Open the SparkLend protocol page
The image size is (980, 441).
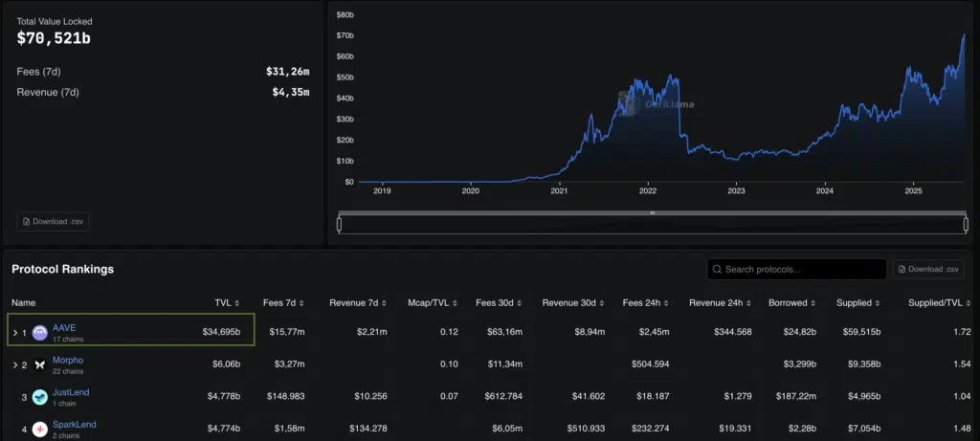tap(74, 424)
